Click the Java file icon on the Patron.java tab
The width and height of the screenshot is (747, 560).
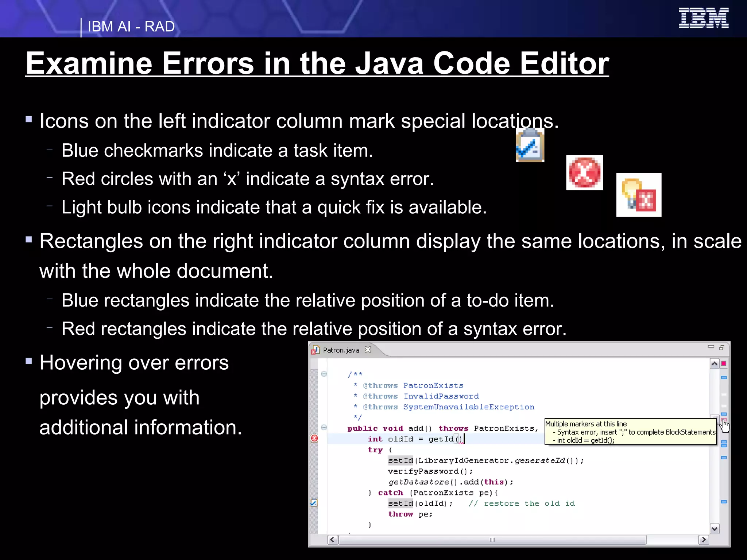[x=315, y=350]
